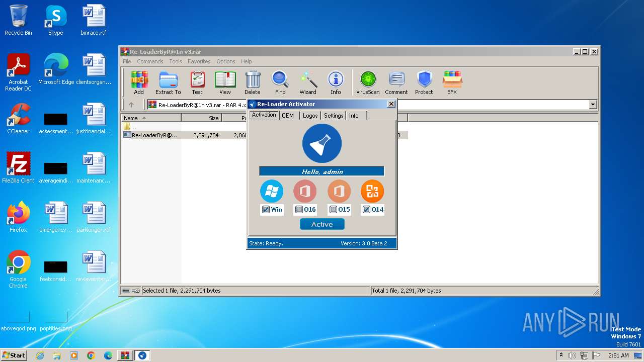Click the Add toolbar icon in WinRAR
Screen dimensions: 644x362
(x=139, y=82)
